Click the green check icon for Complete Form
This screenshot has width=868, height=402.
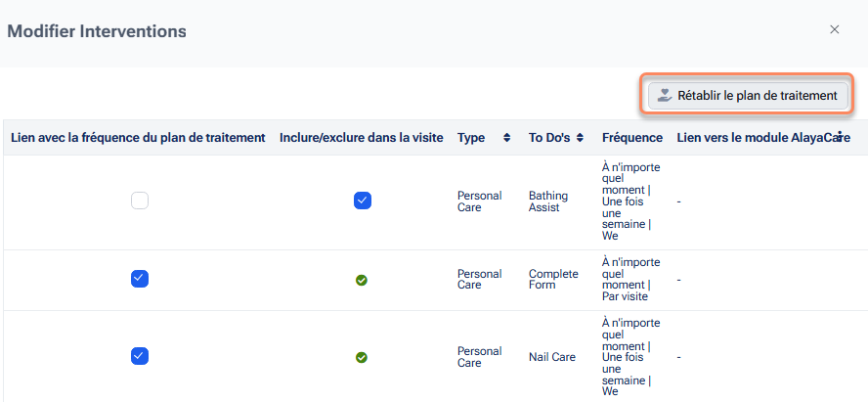(362, 280)
